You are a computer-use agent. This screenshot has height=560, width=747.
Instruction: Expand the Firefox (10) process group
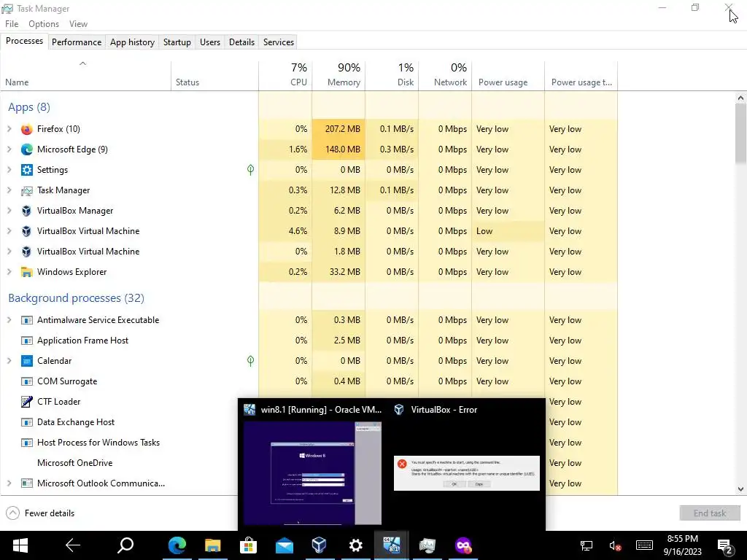[x=9, y=129]
